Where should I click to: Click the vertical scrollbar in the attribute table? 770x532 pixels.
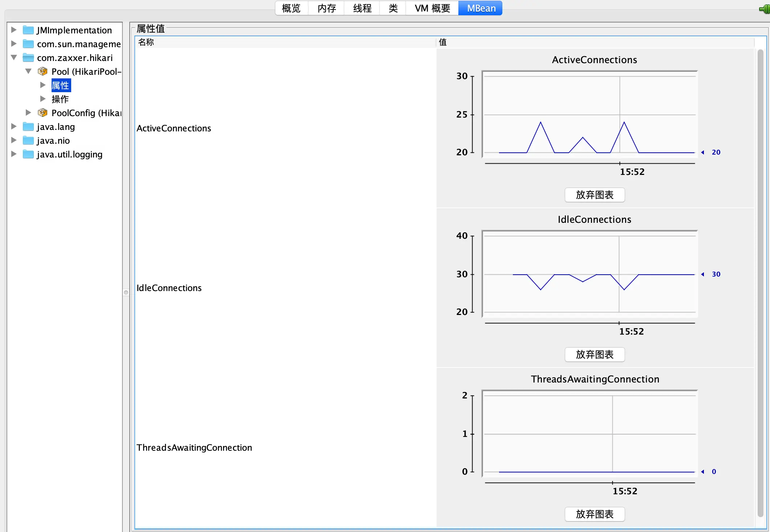point(760,283)
